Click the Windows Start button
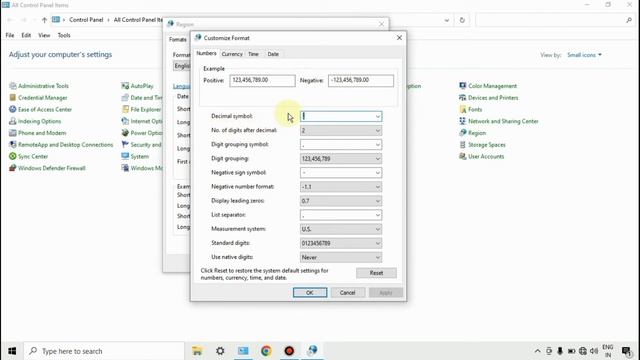 12,351
